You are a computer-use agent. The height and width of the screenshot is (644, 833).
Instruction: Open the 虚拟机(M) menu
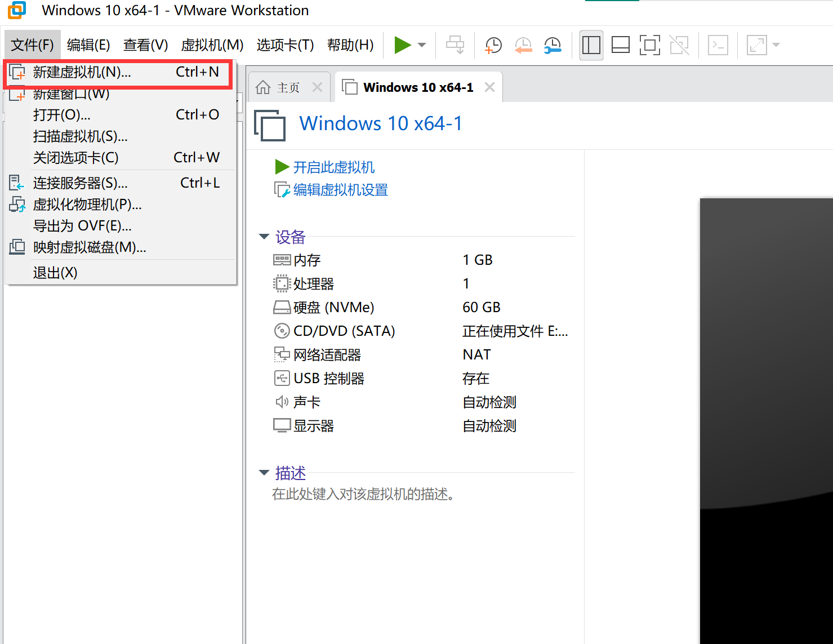click(x=212, y=45)
